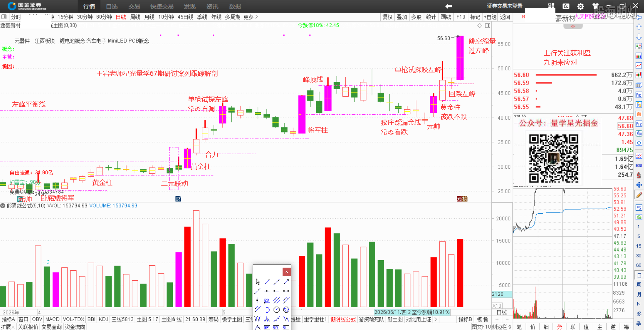Select the W-shape pattern drawing tool
644x330 pixels.
click(257, 319)
